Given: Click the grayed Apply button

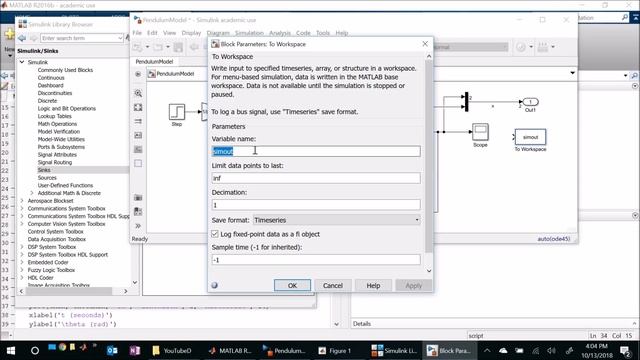Looking at the screenshot, I should pyautogui.click(x=413, y=285).
